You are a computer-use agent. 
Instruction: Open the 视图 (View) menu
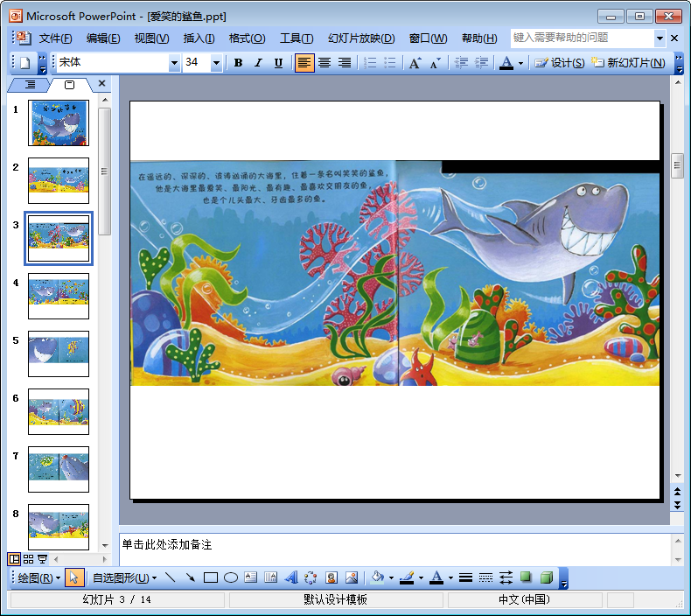pyautogui.click(x=151, y=38)
